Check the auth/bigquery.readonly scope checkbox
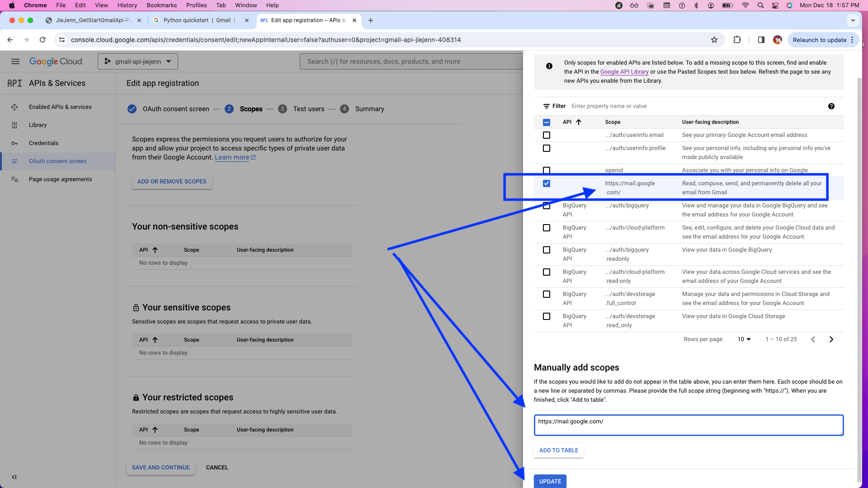The image size is (868, 488). pyautogui.click(x=547, y=250)
